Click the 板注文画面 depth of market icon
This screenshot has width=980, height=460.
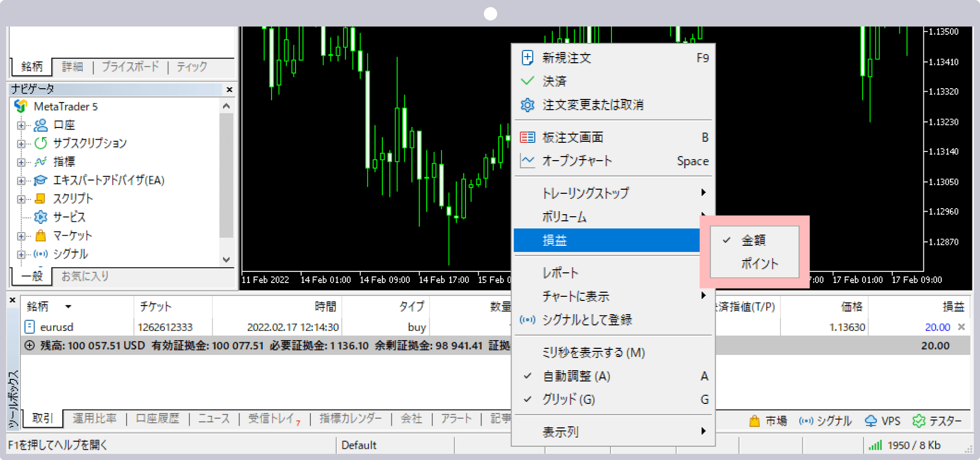(x=527, y=137)
